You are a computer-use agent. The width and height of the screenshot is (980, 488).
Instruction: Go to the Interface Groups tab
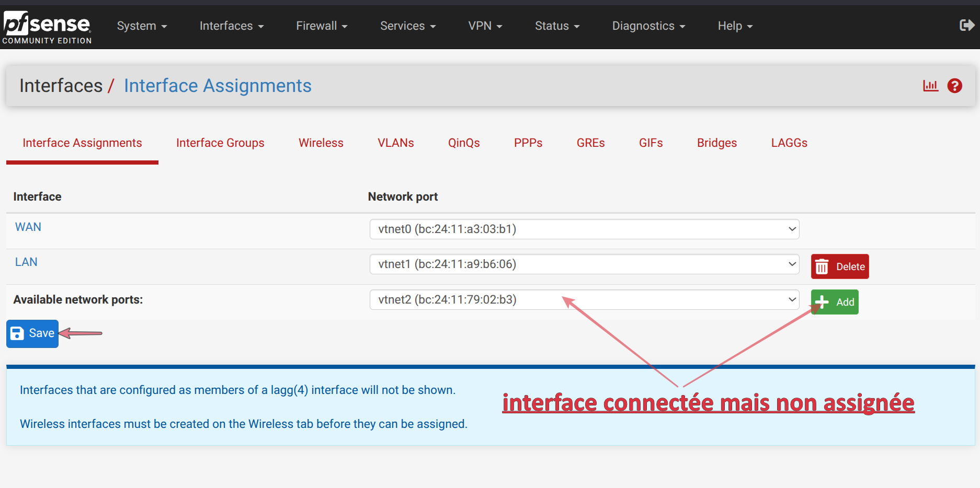point(220,143)
